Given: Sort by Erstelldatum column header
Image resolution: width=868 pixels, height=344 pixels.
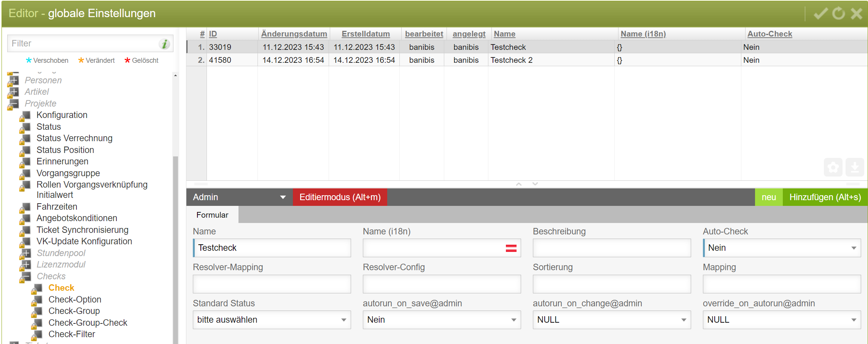Looking at the screenshot, I should 366,34.
